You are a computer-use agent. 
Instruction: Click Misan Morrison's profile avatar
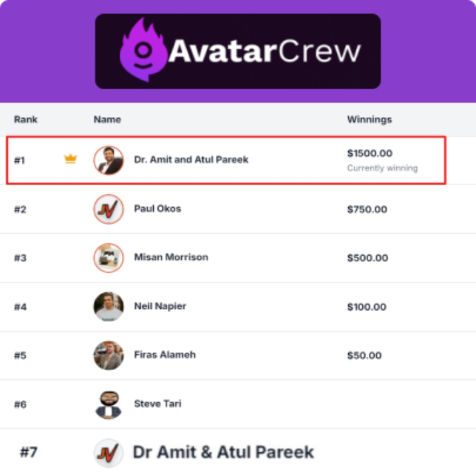pyautogui.click(x=109, y=258)
